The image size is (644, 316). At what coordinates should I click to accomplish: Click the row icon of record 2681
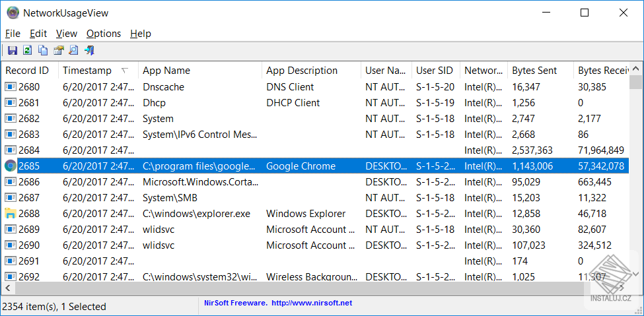pos(11,103)
